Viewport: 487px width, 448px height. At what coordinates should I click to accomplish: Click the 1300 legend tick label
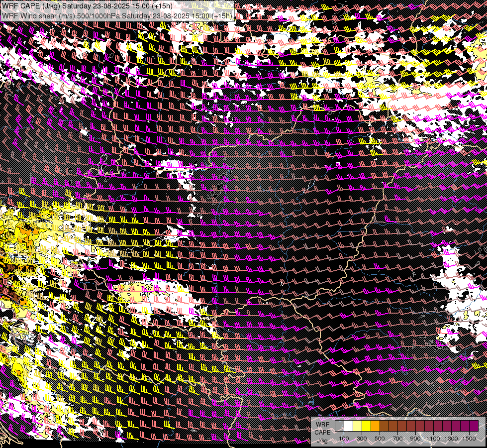(451, 439)
